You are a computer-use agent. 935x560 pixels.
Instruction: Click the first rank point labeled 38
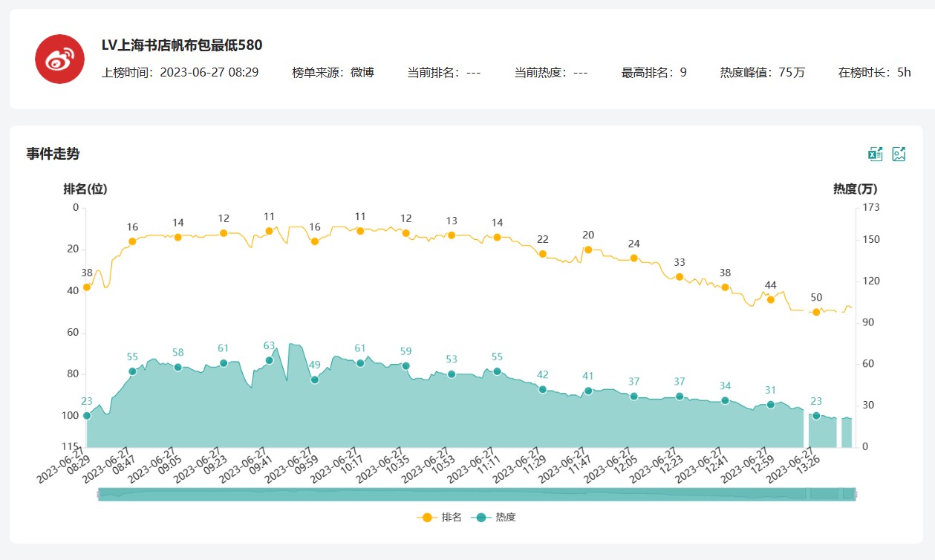click(x=87, y=287)
